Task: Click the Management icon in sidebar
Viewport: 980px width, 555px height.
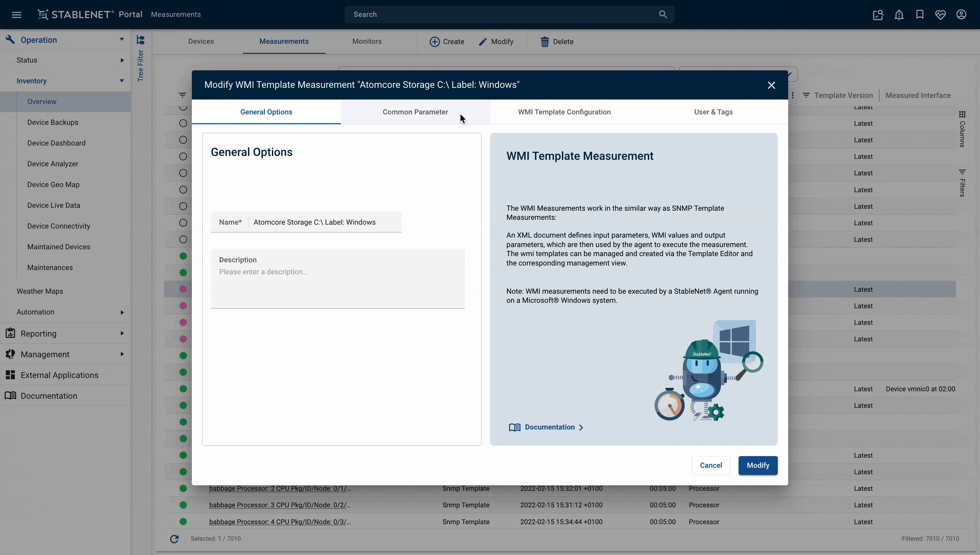Action: click(10, 354)
